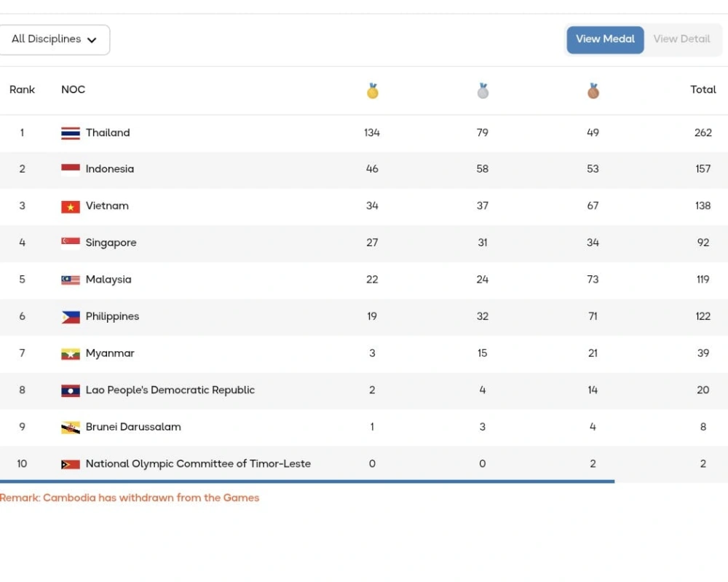The image size is (728, 582).
Task: Click the NOC column header
Action: coord(73,90)
